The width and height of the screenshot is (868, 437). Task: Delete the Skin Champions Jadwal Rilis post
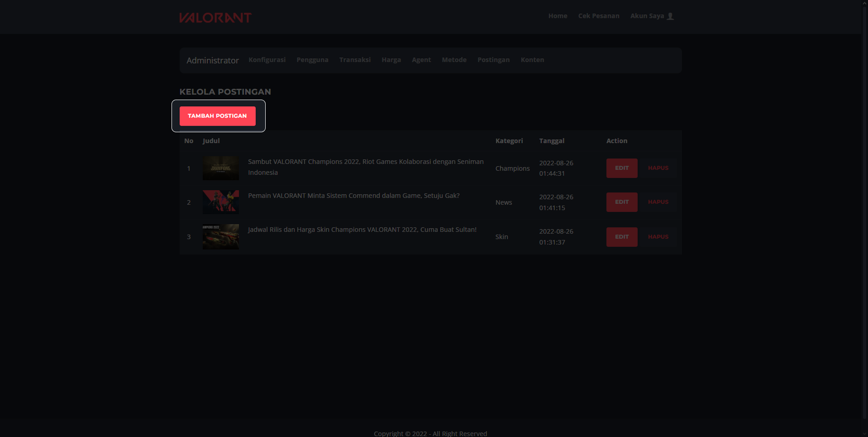coord(658,237)
